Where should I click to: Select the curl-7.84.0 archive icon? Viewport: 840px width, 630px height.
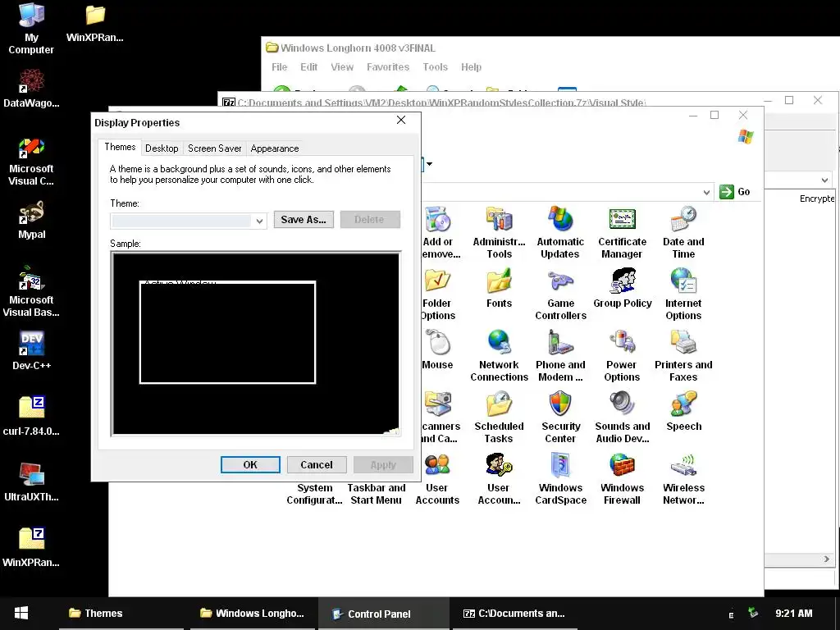pyautogui.click(x=31, y=416)
